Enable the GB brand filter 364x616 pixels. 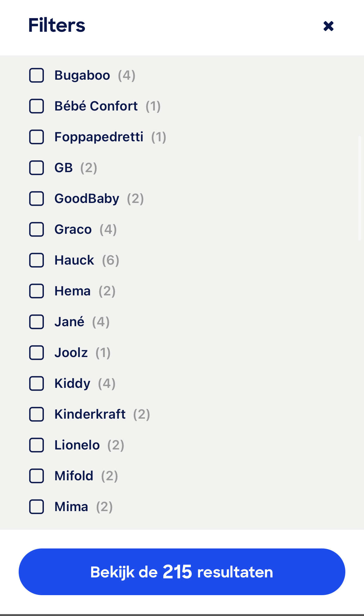(x=37, y=168)
